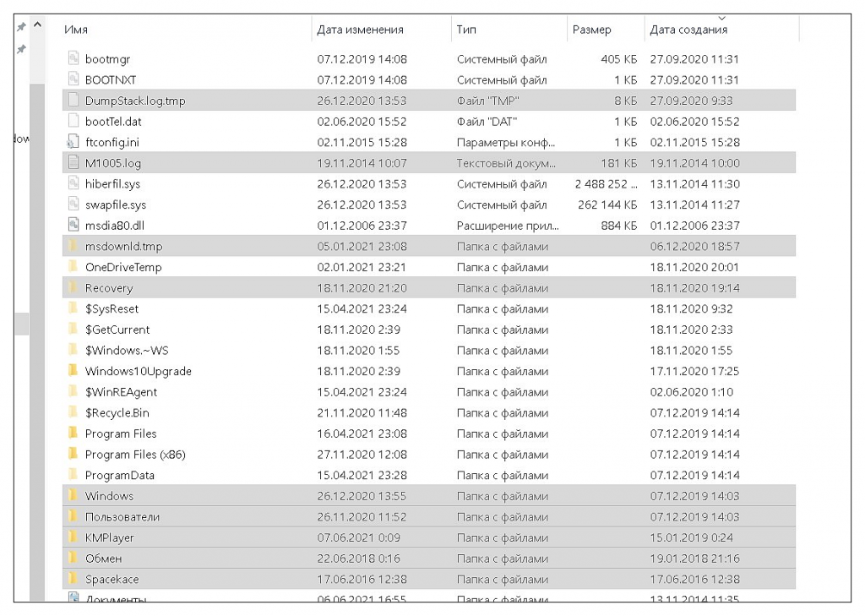The width and height of the screenshot is (865, 616).
Task: Click the DumpStack.log.tmp file icon
Action: pyautogui.click(x=73, y=100)
